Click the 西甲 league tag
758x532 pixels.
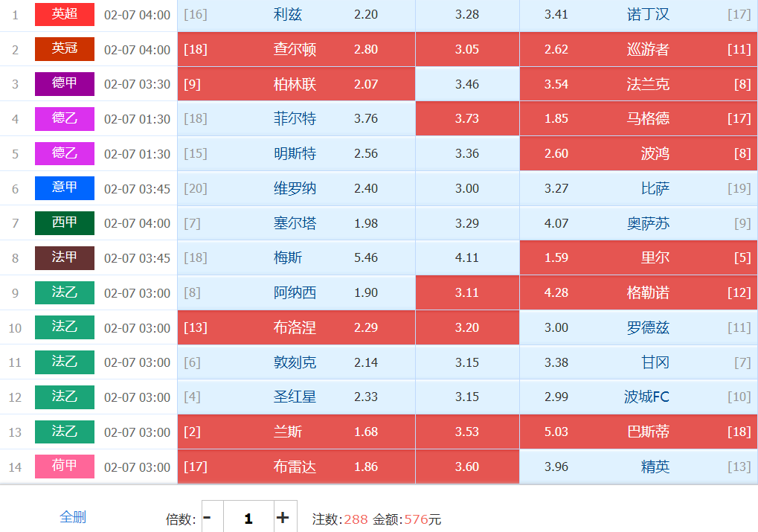(65, 223)
